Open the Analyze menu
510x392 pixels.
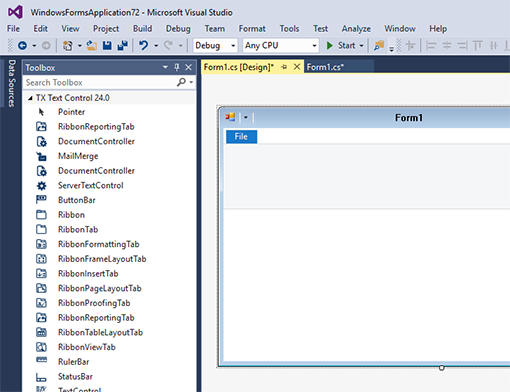tap(356, 29)
